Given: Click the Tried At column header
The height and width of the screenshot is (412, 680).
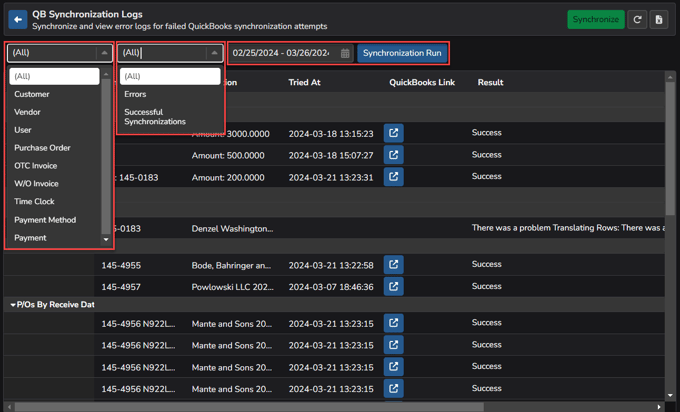Looking at the screenshot, I should (x=304, y=82).
